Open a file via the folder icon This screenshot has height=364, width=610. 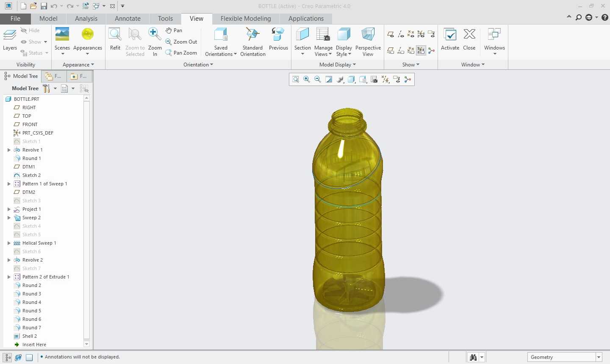[33, 6]
